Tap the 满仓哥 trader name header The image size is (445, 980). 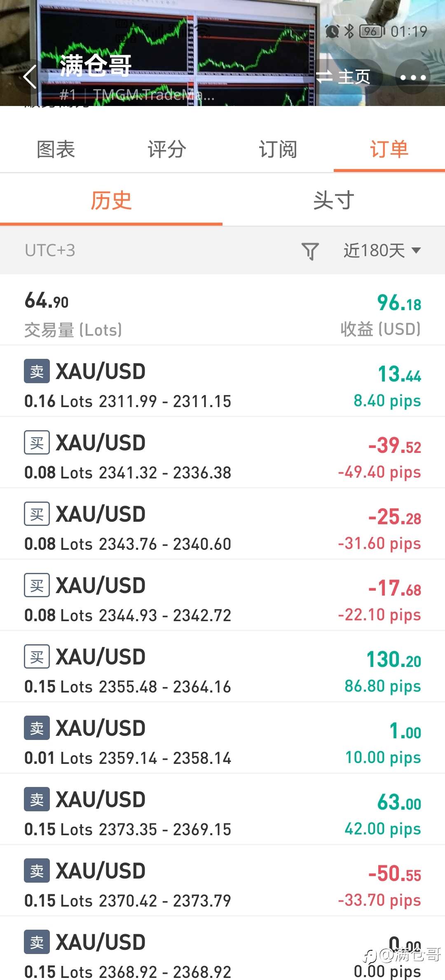tap(96, 66)
